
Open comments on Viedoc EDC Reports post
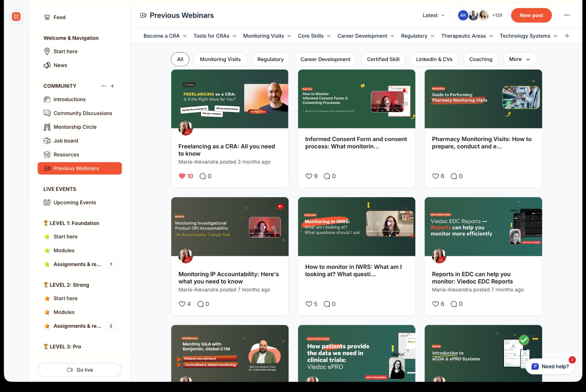click(x=457, y=304)
